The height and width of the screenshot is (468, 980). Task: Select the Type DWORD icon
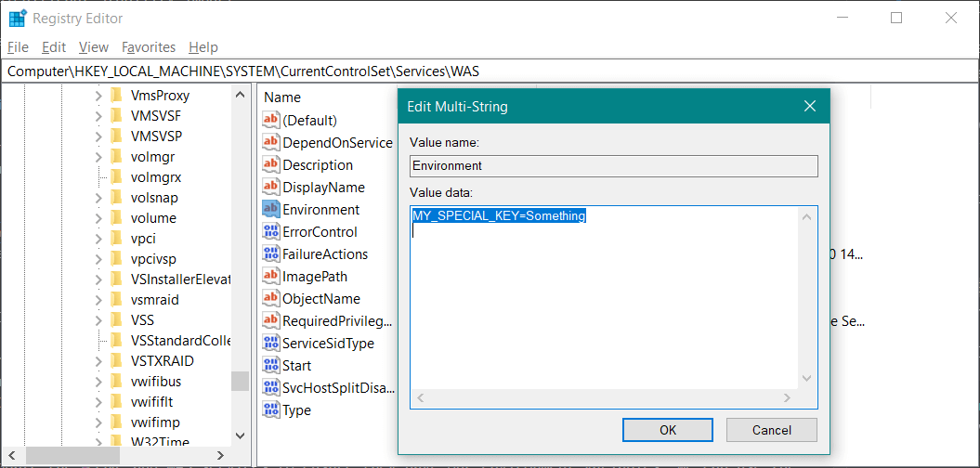[270, 409]
